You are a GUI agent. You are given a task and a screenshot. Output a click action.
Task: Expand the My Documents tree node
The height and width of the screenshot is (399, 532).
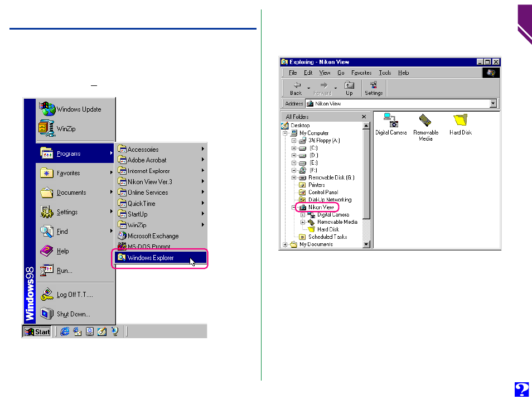(x=285, y=244)
